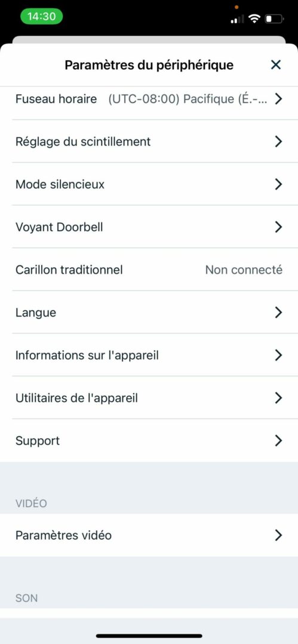
Task: Open Voyant Doorbell settings
Action: tap(149, 227)
